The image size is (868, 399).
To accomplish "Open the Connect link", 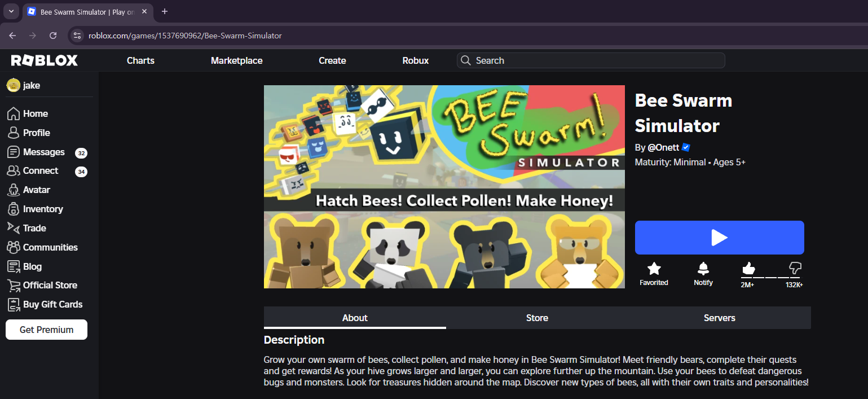I will [41, 170].
